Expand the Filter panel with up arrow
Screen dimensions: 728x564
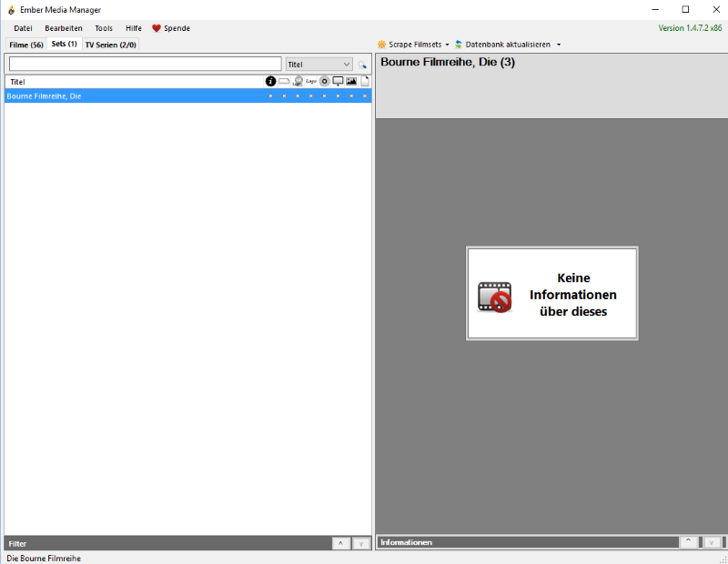(x=340, y=543)
